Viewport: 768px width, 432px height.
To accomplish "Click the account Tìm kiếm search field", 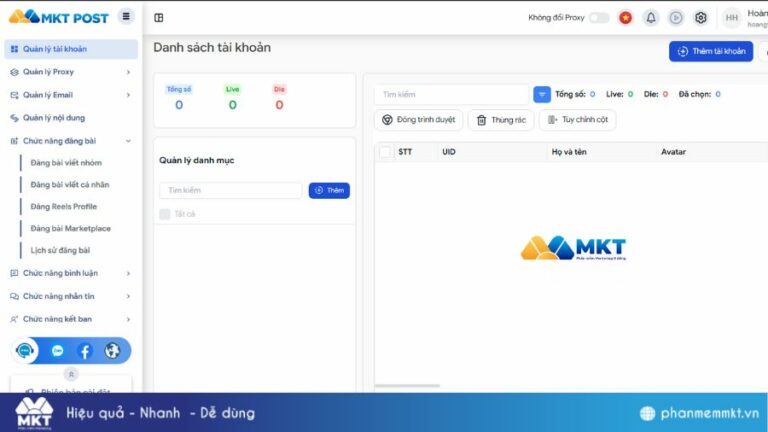I will click(452, 95).
